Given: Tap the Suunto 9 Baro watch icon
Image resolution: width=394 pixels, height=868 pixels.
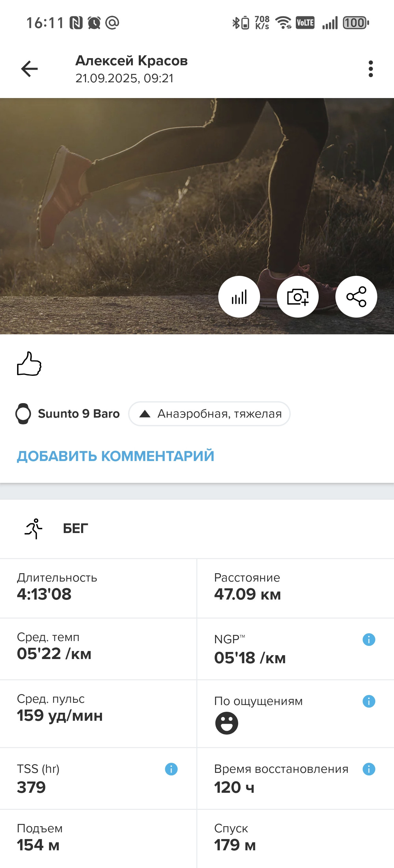Looking at the screenshot, I should [x=23, y=413].
